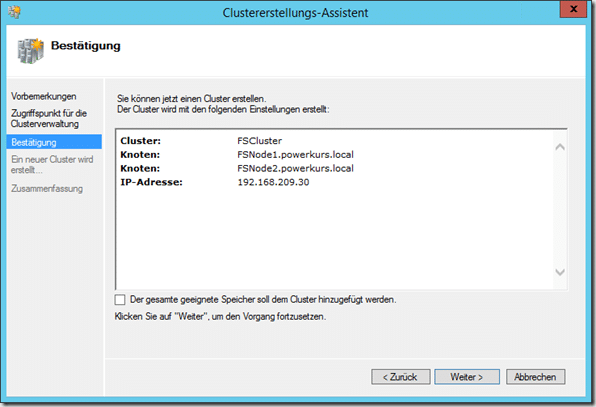The height and width of the screenshot is (407, 596).
Task: Click the Clustererstellungs-Assistent title bar text
Action: tap(295, 13)
